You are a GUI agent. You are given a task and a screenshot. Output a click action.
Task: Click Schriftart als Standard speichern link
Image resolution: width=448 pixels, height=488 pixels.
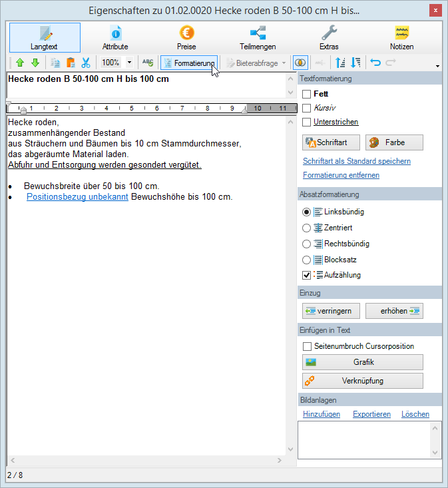[357, 161]
